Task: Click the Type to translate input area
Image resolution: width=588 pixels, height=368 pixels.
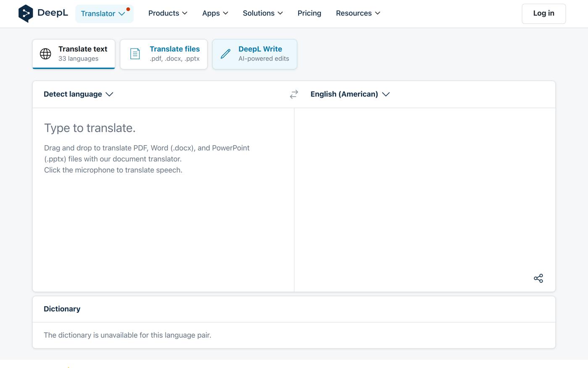Action: (163, 200)
